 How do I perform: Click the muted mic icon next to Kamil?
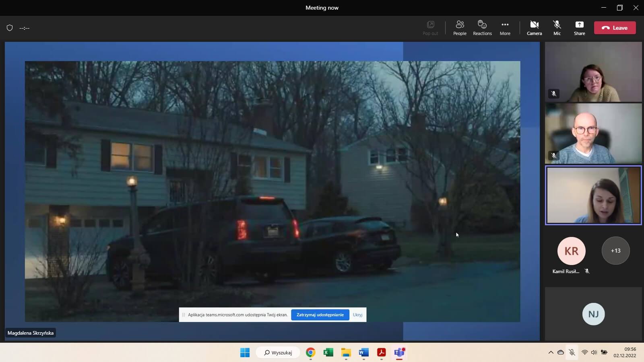click(x=587, y=271)
